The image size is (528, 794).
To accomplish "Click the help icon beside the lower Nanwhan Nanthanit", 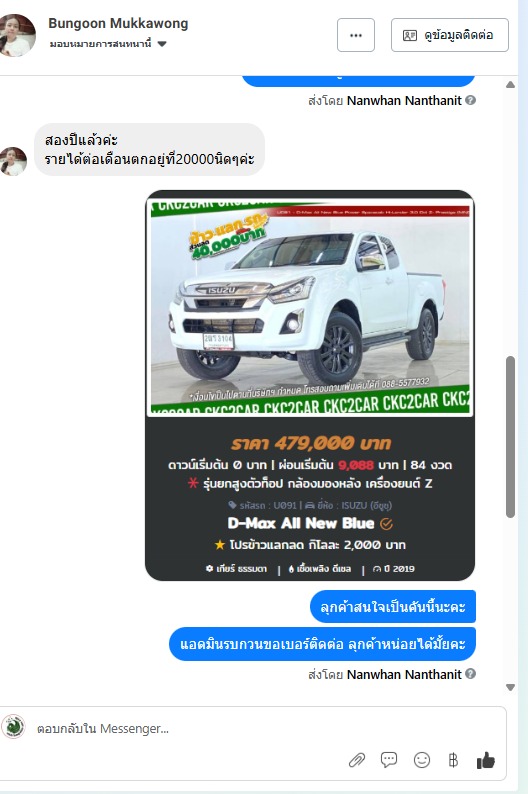I will click(x=470, y=674).
